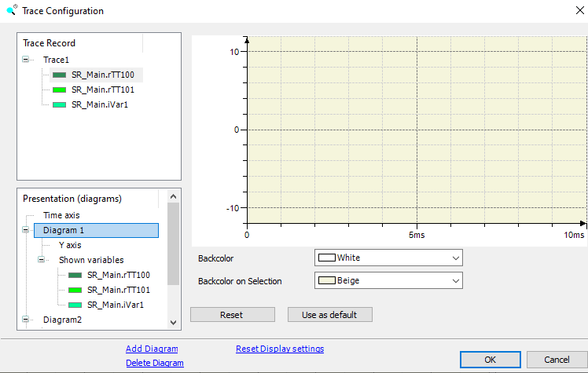
Task: Click the SR_Main.rTT101 green icon in Trace Record
Action: (x=59, y=90)
